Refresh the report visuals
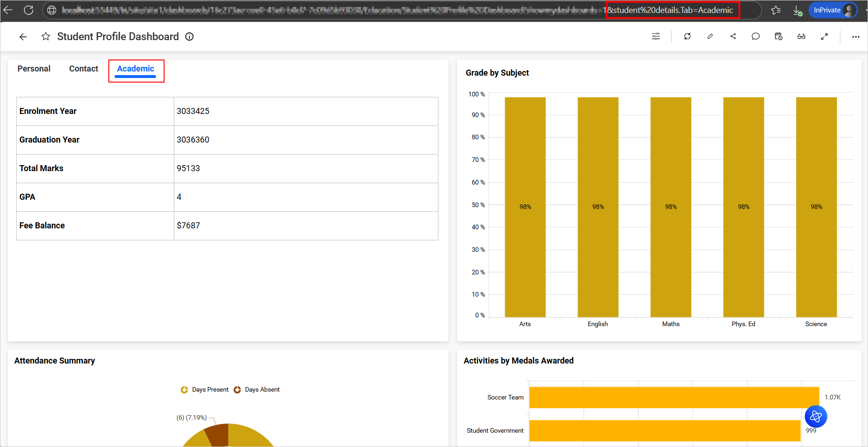 point(687,36)
